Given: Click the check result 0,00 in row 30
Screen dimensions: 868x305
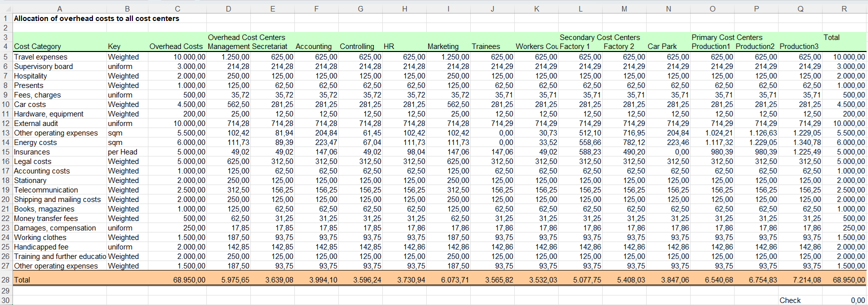Looking at the screenshot, I should (858, 300).
